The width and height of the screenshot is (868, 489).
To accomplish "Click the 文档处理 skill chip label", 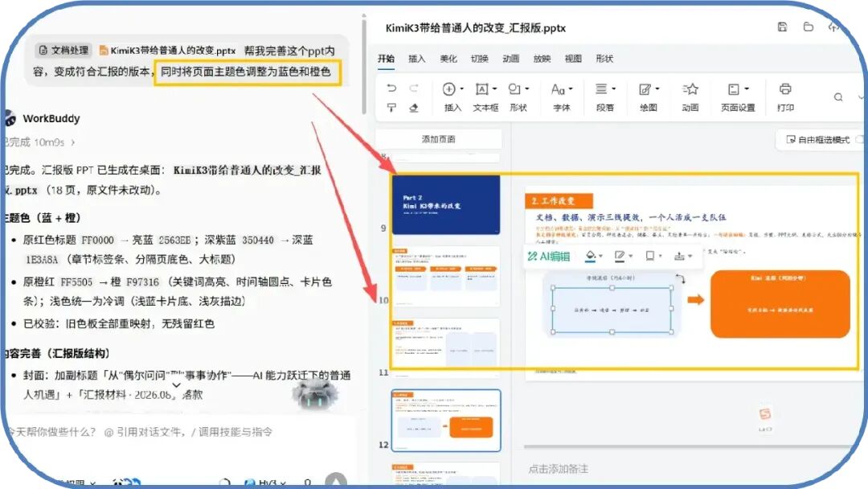I will pos(70,51).
